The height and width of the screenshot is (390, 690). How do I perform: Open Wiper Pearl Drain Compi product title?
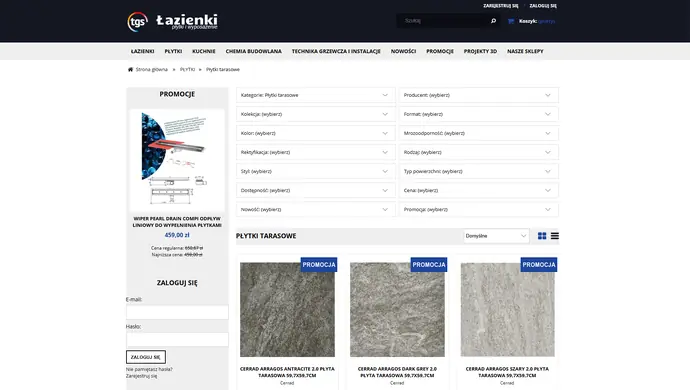pos(177,222)
